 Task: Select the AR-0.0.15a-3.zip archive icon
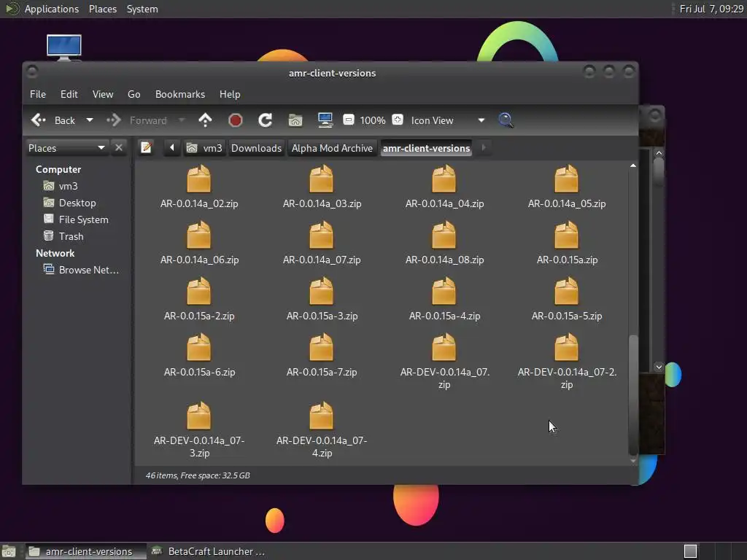point(322,291)
